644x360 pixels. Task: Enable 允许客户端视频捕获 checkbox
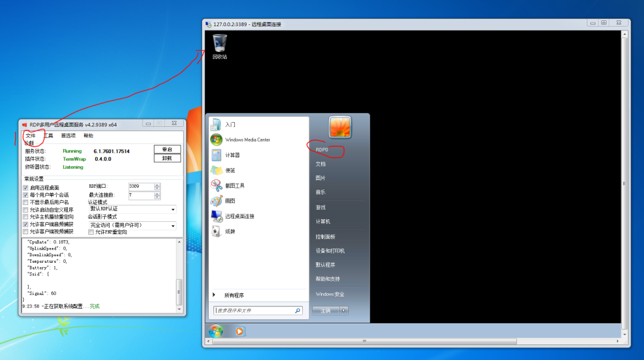tap(26, 231)
